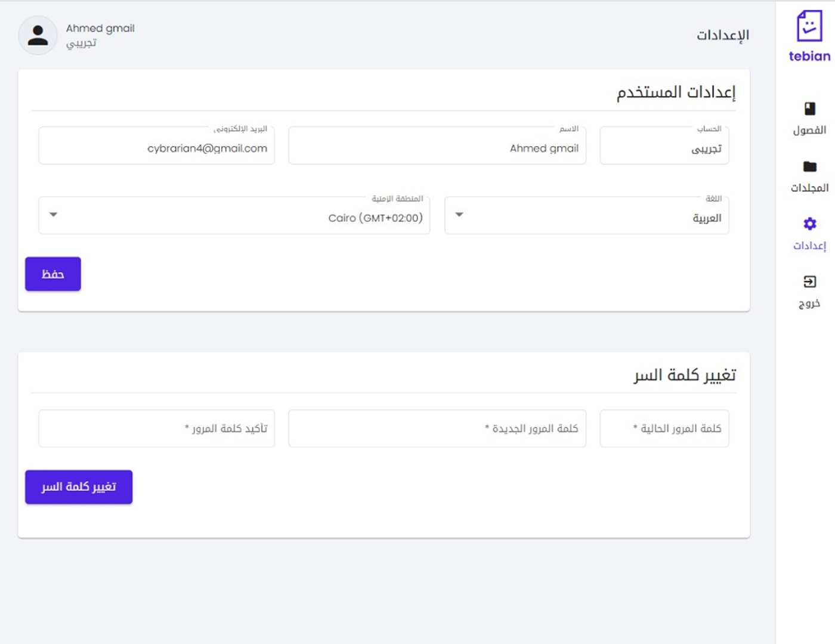Select the إعدادات menu label
This screenshot has width=835, height=644.
809,245
